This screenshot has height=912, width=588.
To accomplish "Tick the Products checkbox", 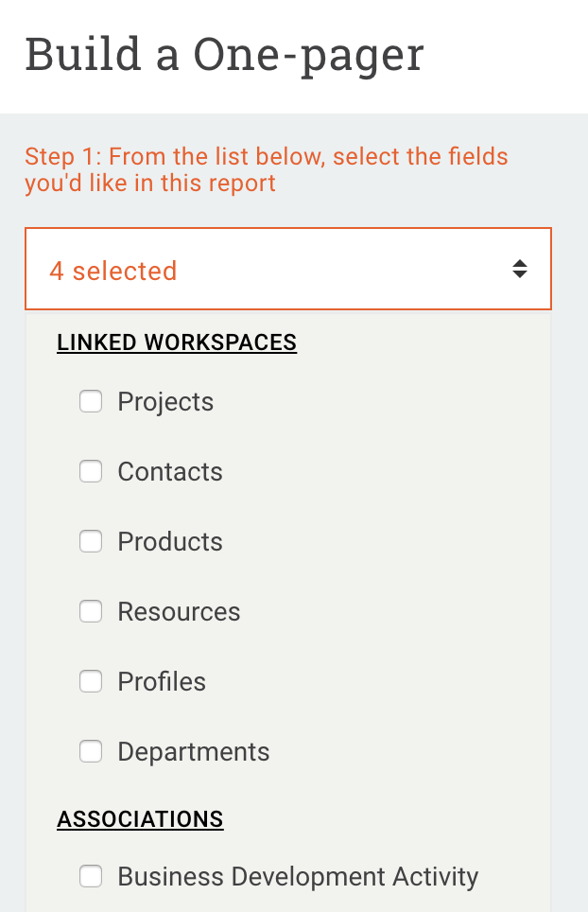I will pyautogui.click(x=91, y=542).
